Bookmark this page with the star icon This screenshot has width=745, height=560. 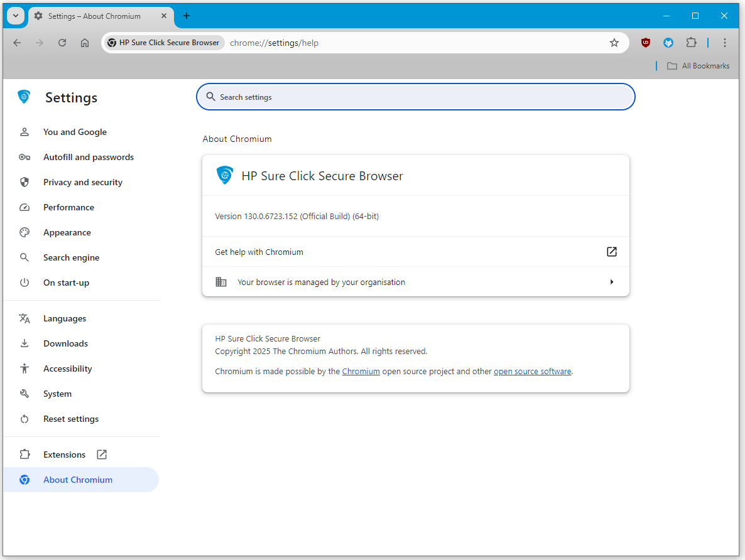(x=614, y=43)
